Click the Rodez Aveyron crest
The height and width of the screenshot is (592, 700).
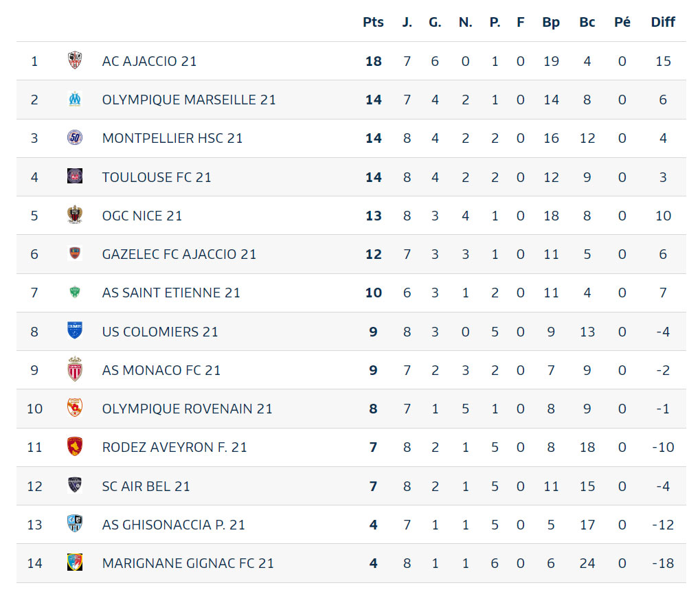75,446
